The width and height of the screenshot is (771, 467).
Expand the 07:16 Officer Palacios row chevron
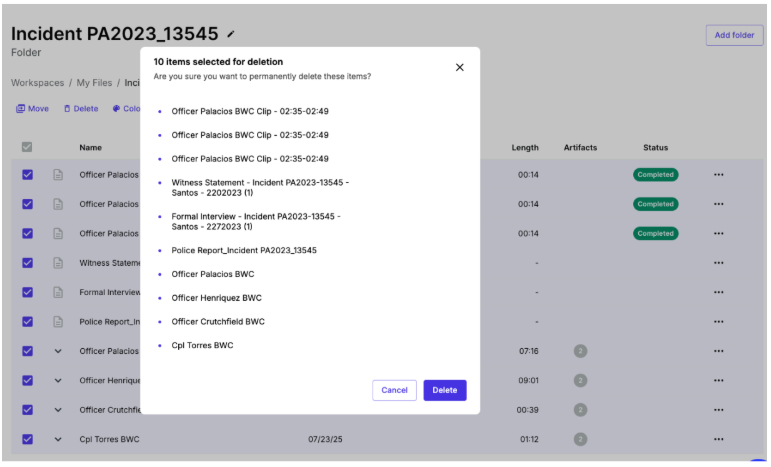point(58,351)
